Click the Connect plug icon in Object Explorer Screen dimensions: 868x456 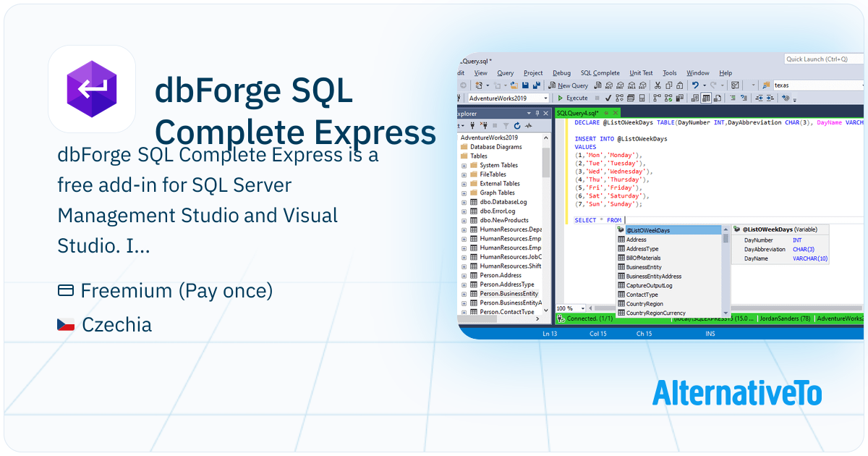pos(473,126)
